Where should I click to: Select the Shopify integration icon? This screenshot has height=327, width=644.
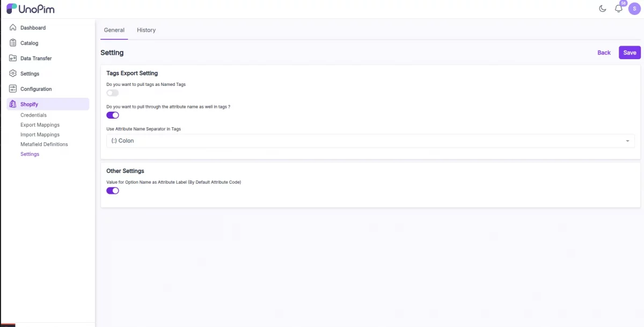(x=12, y=104)
